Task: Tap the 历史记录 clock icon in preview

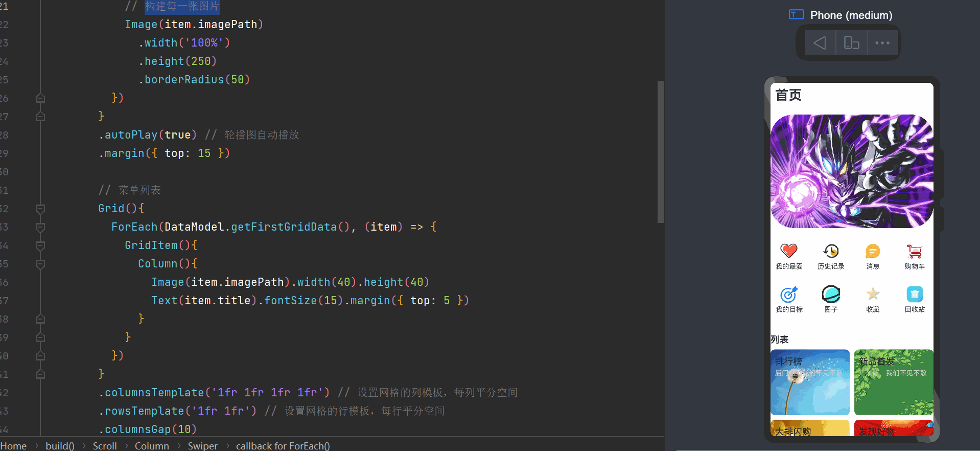Action: [831, 251]
